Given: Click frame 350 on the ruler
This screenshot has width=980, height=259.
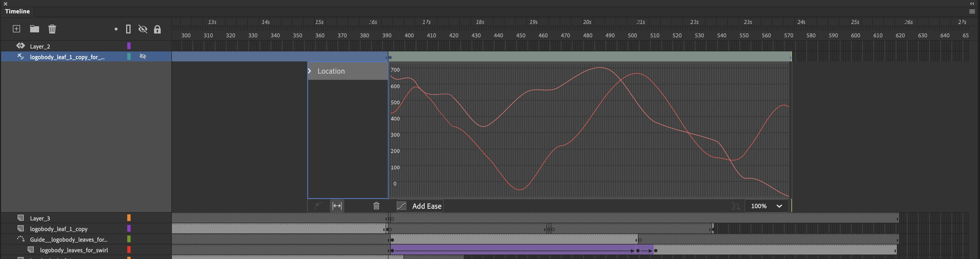Looking at the screenshot, I should (297, 35).
